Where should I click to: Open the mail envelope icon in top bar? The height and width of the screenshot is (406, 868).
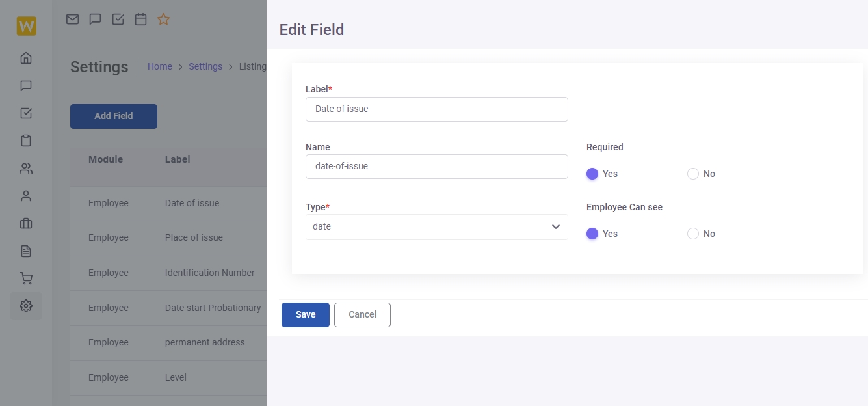pyautogui.click(x=73, y=20)
